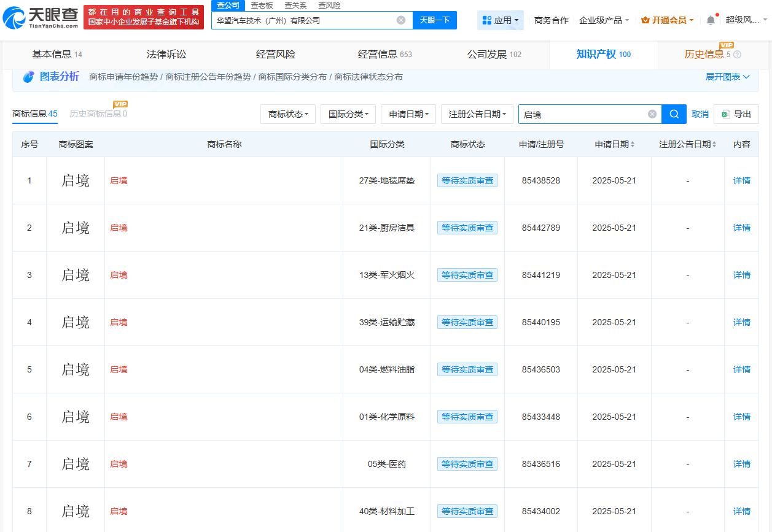Screen dimensions: 772x532
Task: Open the 申请日期 filter dropdown
Action: (x=408, y=114)
